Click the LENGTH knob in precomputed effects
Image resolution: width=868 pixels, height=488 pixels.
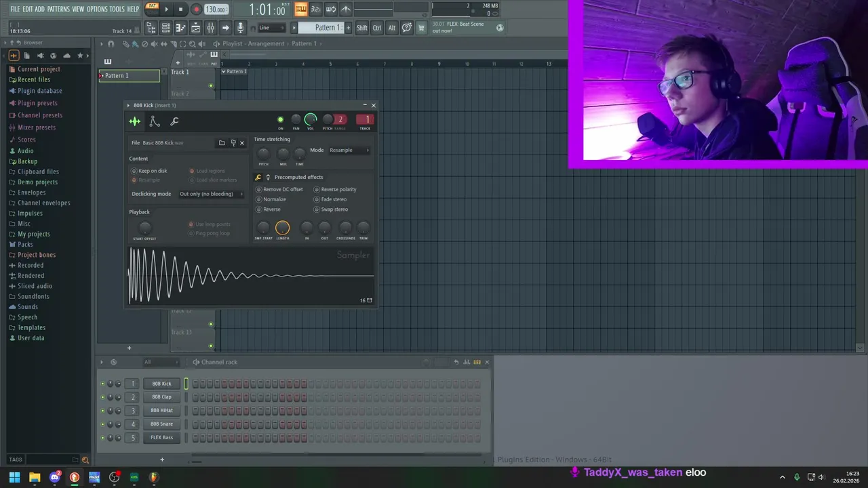click(283, 228)
